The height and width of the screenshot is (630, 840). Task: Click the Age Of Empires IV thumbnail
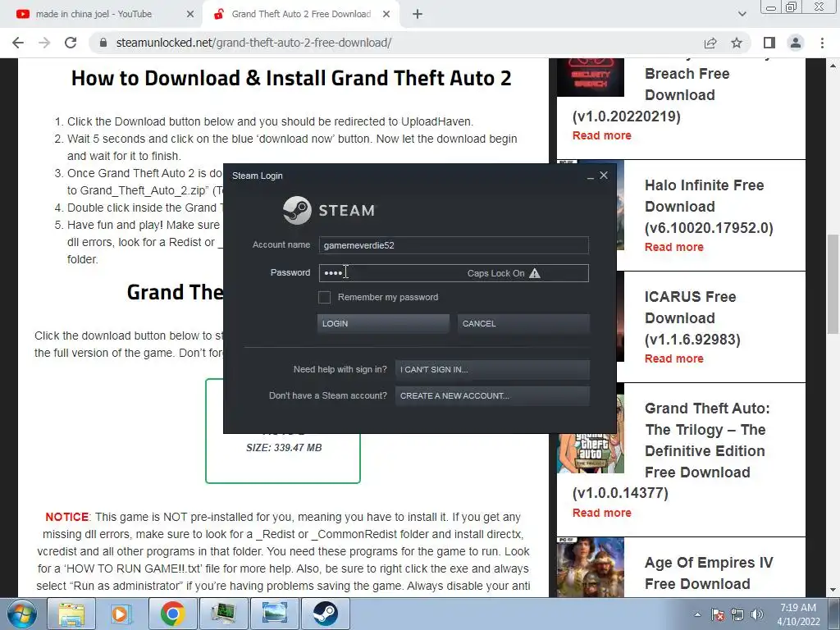(x=591, y=567)
